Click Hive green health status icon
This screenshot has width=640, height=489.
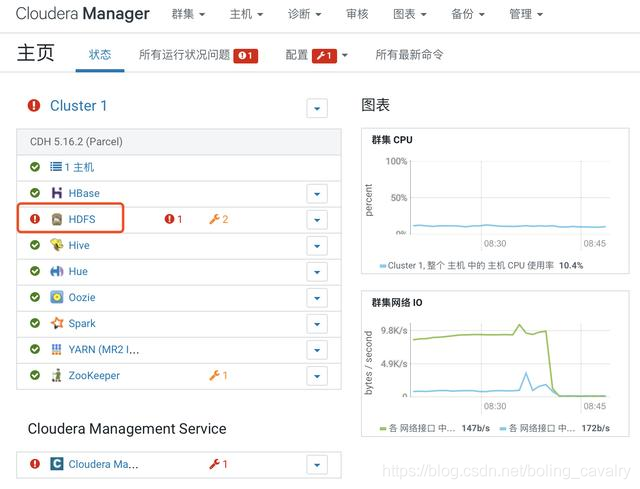[x=35, y=245]
